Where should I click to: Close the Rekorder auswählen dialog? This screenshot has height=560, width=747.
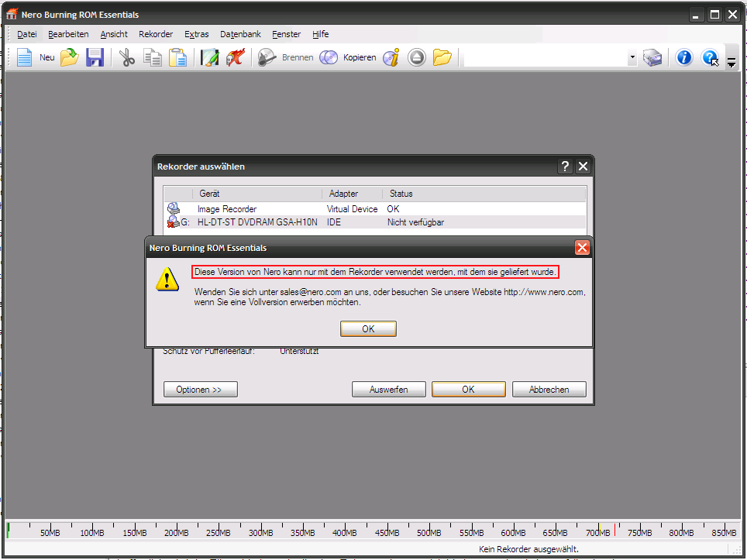[x=583, y=167]
